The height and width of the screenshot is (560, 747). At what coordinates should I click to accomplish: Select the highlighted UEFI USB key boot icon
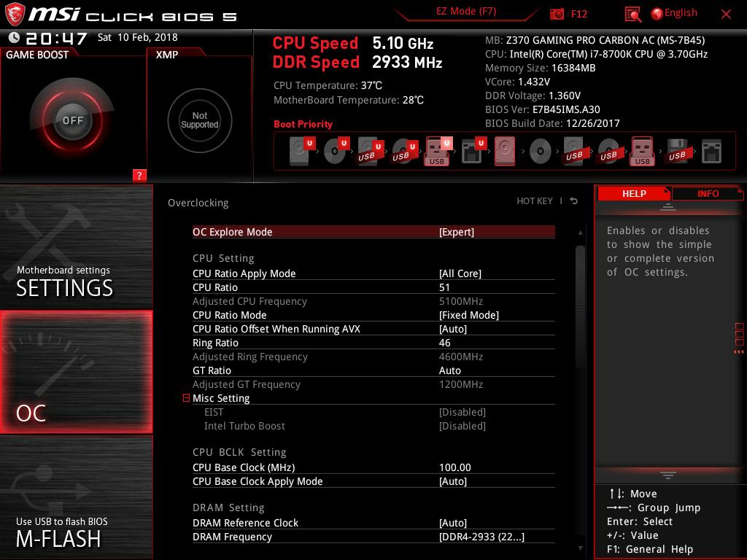[438, 151]
